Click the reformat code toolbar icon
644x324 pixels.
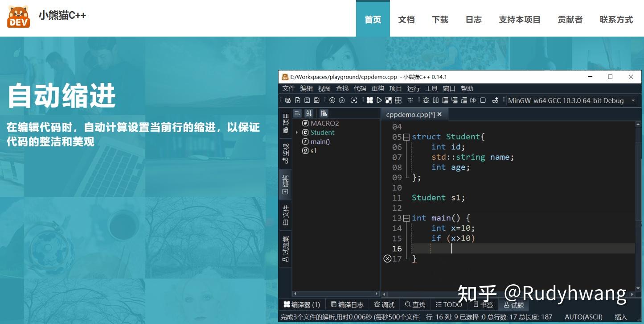pyautogui.click(x=354, y=100)
